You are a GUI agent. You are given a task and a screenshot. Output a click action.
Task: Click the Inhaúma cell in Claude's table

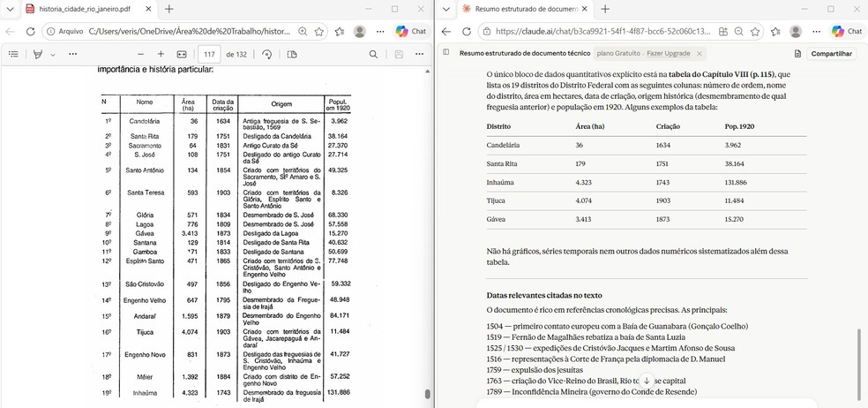click(x=500, y=182)
